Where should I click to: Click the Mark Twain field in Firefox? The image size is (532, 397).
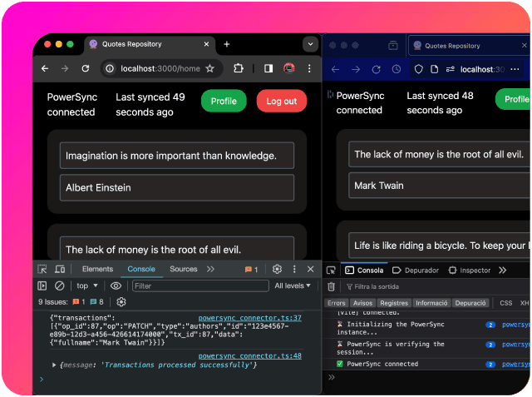click(440, 186)
